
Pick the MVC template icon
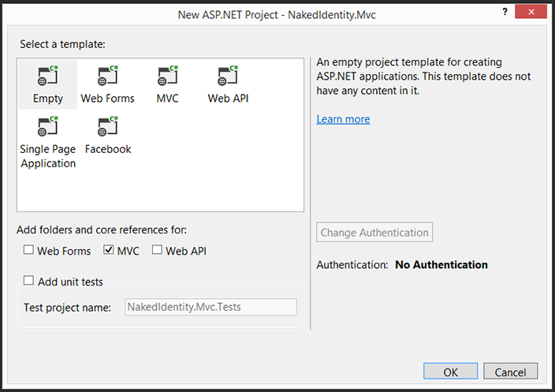pyautogui.click(x=167, y=77)
